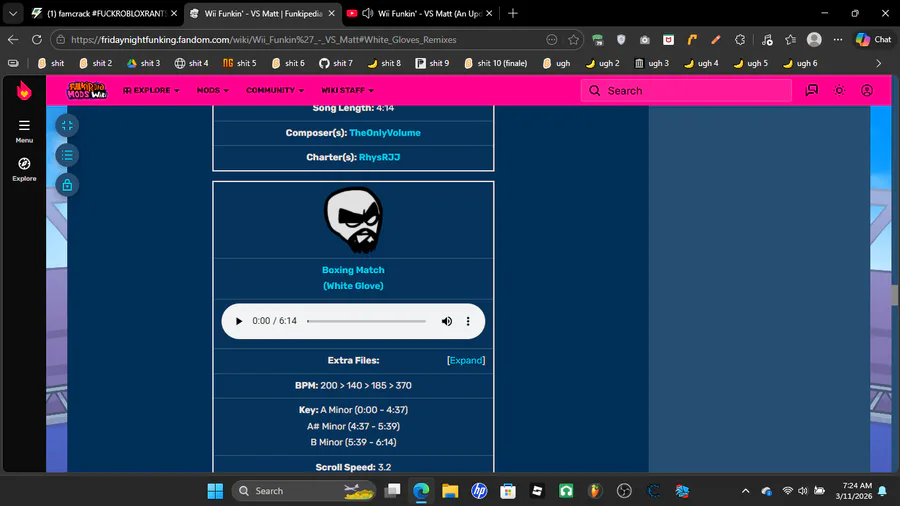Switch to the famcrack browser tab
Image resolution: width=900 pixels, height=506 pixels.
(x=104, y=13)
